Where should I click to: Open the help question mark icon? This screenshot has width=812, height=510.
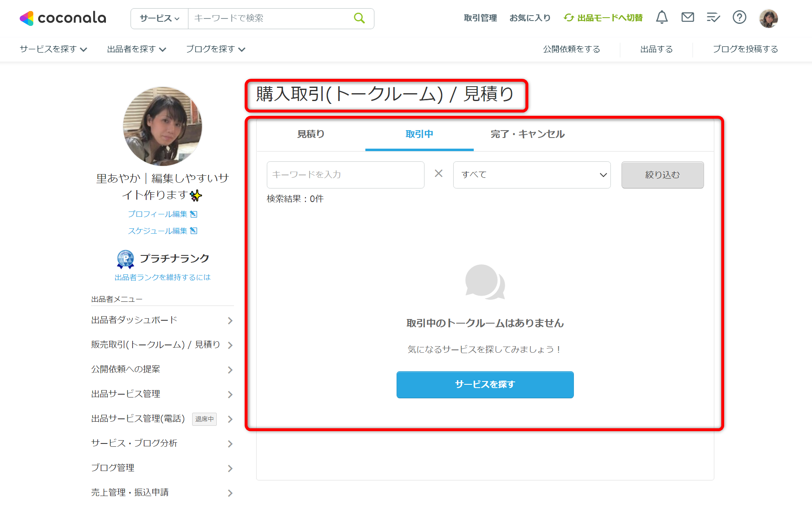tap(739, 18)
